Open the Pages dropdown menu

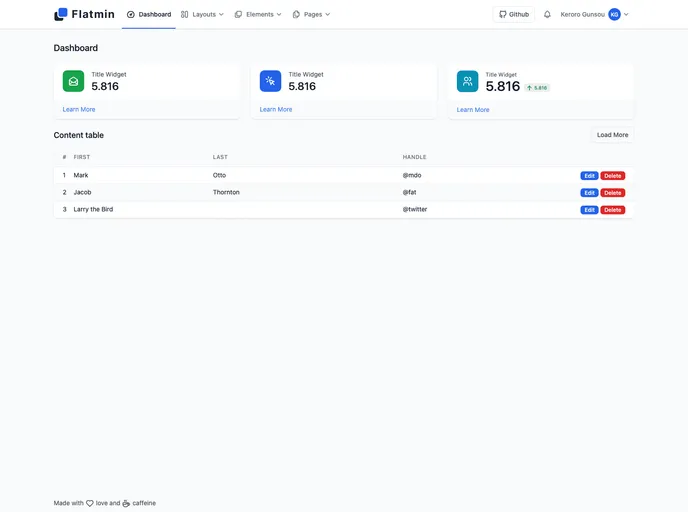pos(311,14)
